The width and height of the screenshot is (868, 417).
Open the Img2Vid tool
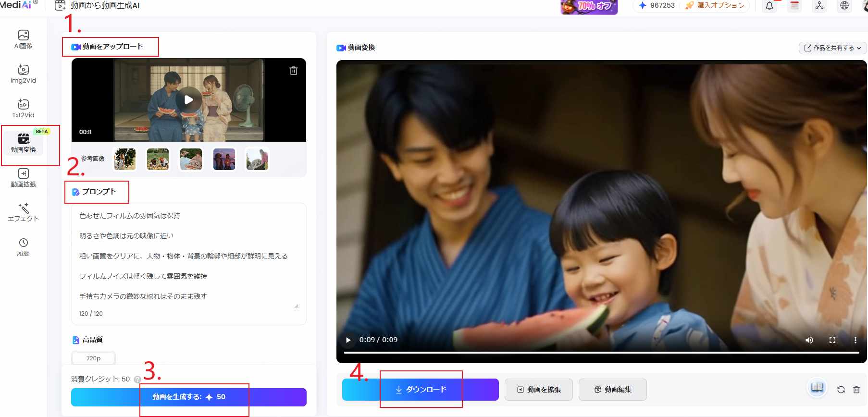(23, 74)
